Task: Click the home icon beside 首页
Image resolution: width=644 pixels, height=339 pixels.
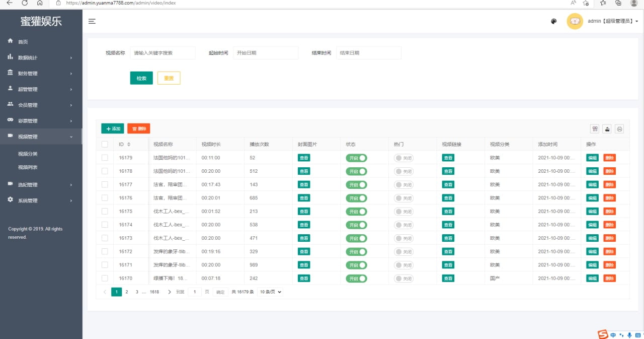Action: click(x=10, y=41)
